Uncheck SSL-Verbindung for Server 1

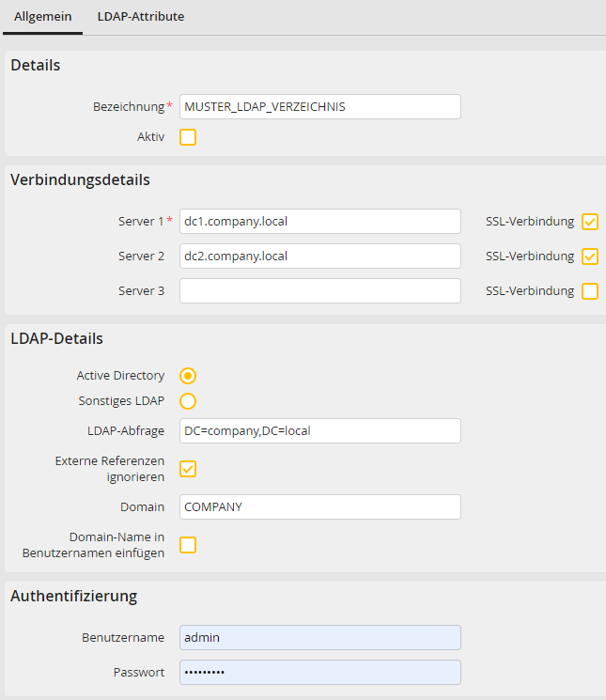590,222
